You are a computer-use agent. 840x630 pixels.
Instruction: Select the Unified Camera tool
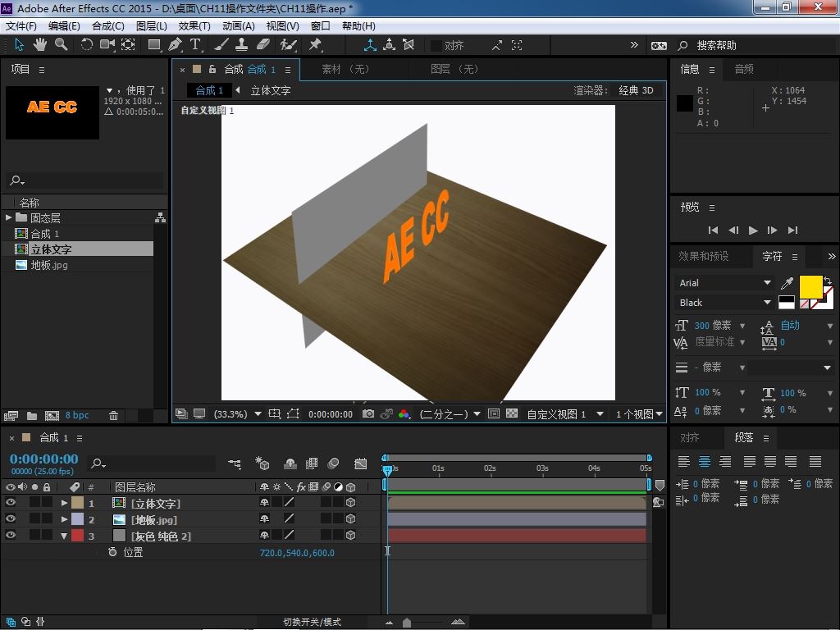click(x=107, y=44)
